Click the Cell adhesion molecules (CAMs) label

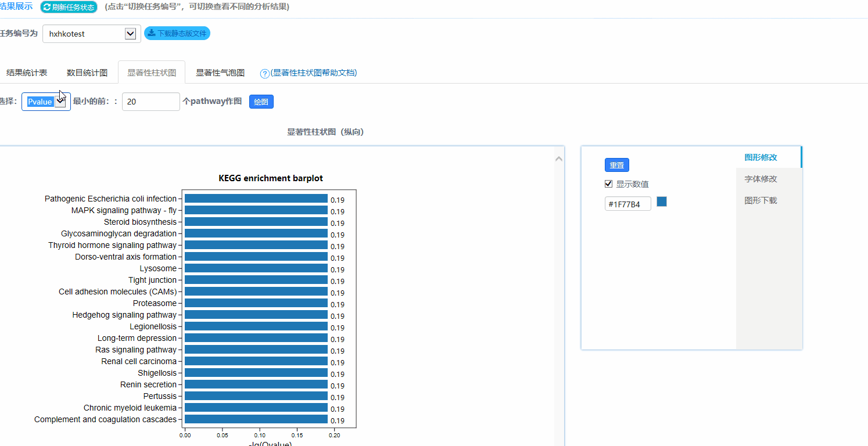pos(117,292)
